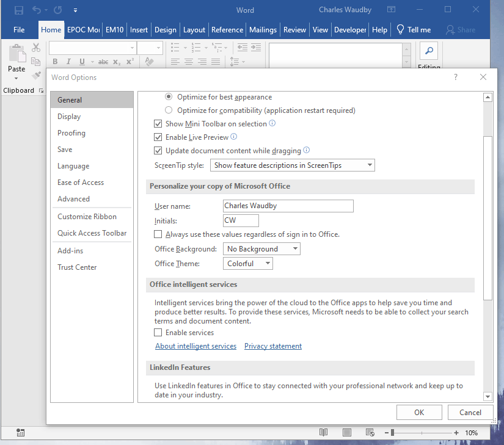
Task: Apply Superscript formatting icon
Action: (130, 61)
